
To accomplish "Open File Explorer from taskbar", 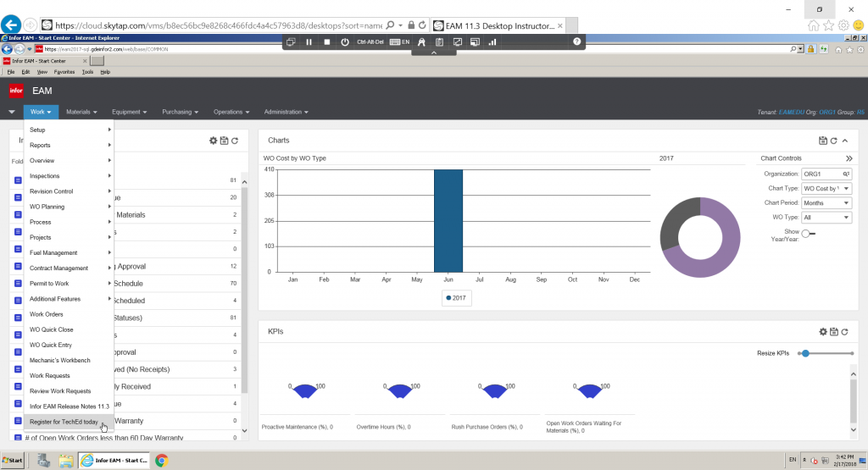I will (x=66, y=460).
